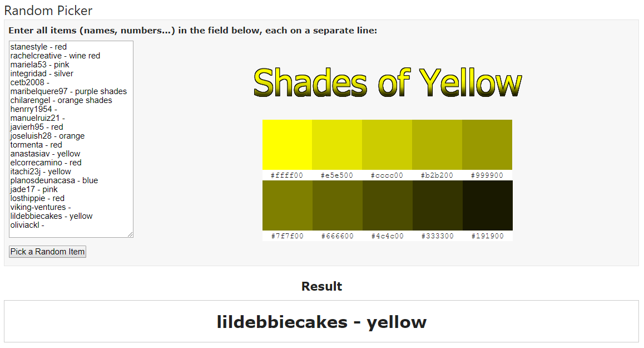Image resolution: width=644 pixels, height=348 pixels.
Task: Place cursor on 'oliviackl -' line
Action: (27, 225)
